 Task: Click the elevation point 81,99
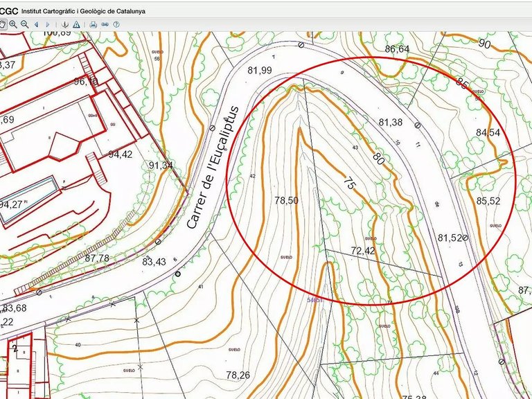260,70
